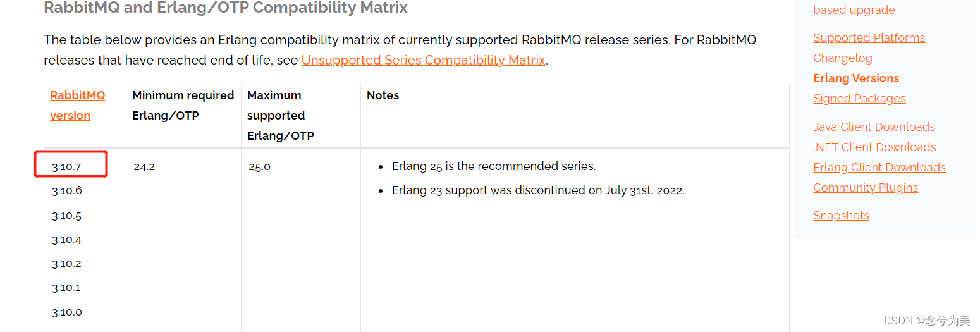The height and width of the screenshot is (332, 980).
Task: Click the 'Erlang 25 is the recommended series' note
Action: click(493, 166)
